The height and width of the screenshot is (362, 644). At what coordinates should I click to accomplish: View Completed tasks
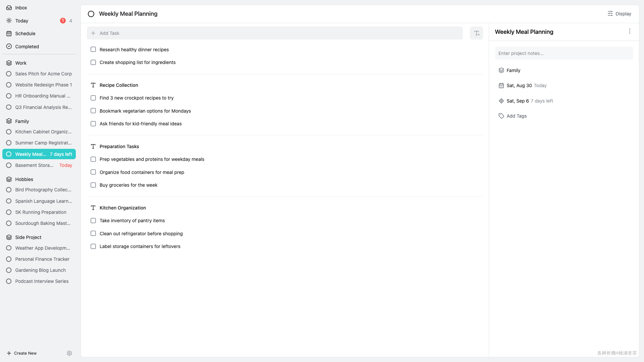point(27,46)
